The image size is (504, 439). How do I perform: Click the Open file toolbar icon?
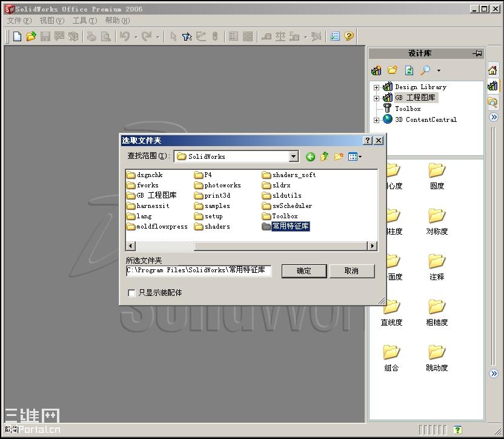[31, 36]
